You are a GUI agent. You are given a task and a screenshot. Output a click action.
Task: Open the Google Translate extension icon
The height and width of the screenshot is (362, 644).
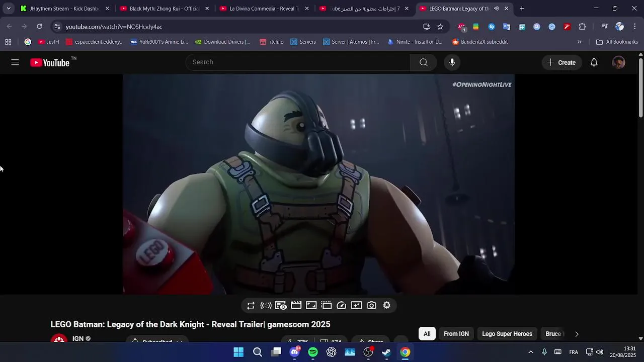[507, 27]
